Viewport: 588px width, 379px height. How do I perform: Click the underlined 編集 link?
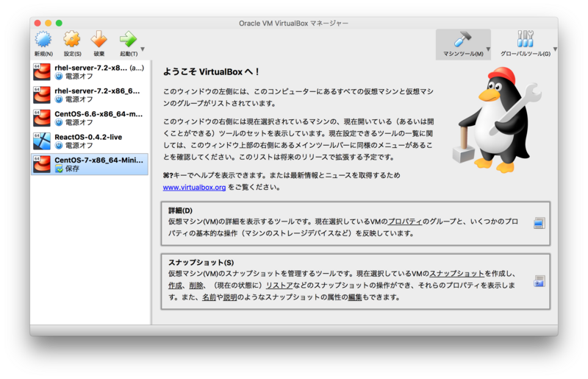[x=355, y=297]
